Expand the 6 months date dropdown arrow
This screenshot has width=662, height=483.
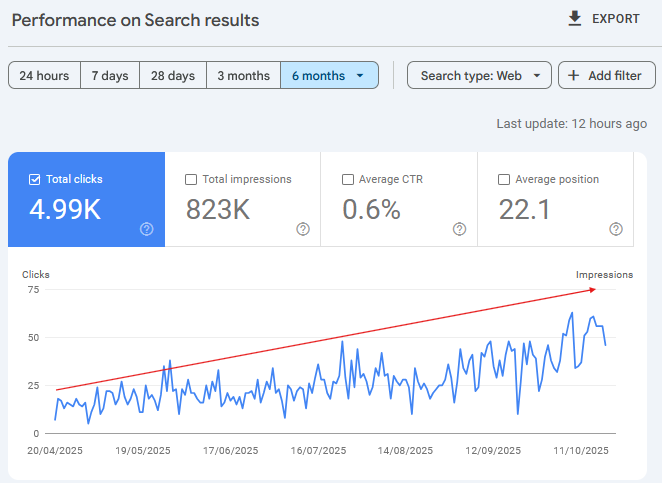(360, 76)
